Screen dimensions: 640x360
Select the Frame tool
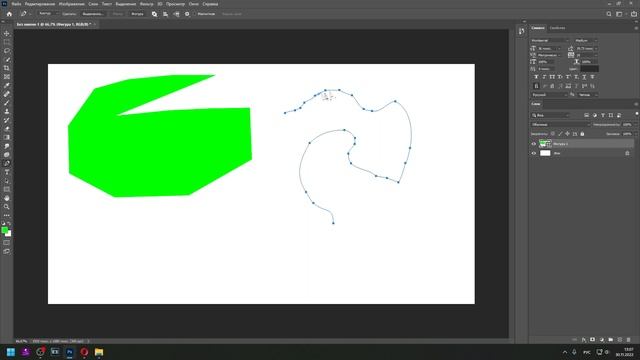7,77
